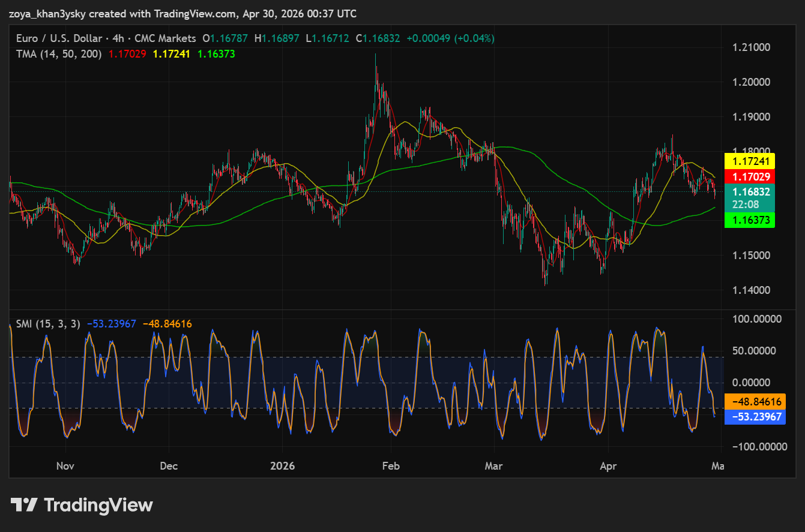
Task: Click the 22:08 candle countdown timer
Action: click(750, 205)
